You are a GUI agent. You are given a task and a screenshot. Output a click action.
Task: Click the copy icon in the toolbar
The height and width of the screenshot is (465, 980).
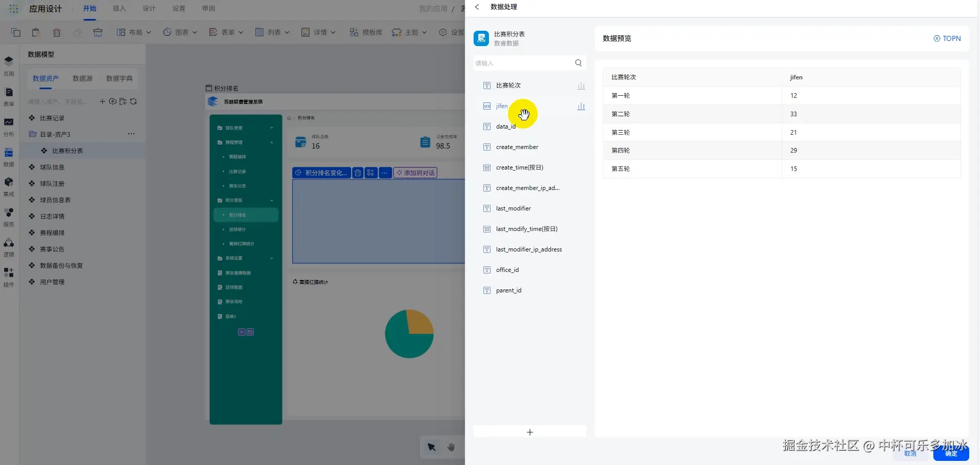click(16, 32)
